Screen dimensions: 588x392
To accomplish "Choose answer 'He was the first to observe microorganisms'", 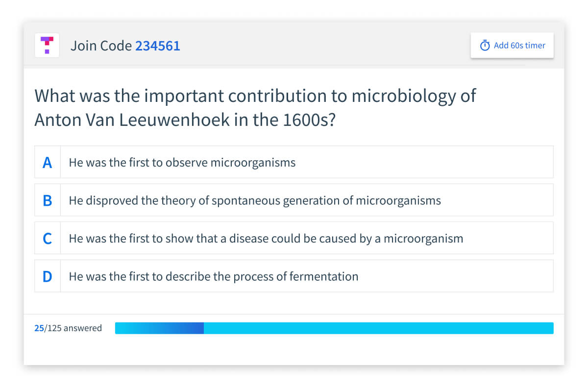I will coord(294,162).
